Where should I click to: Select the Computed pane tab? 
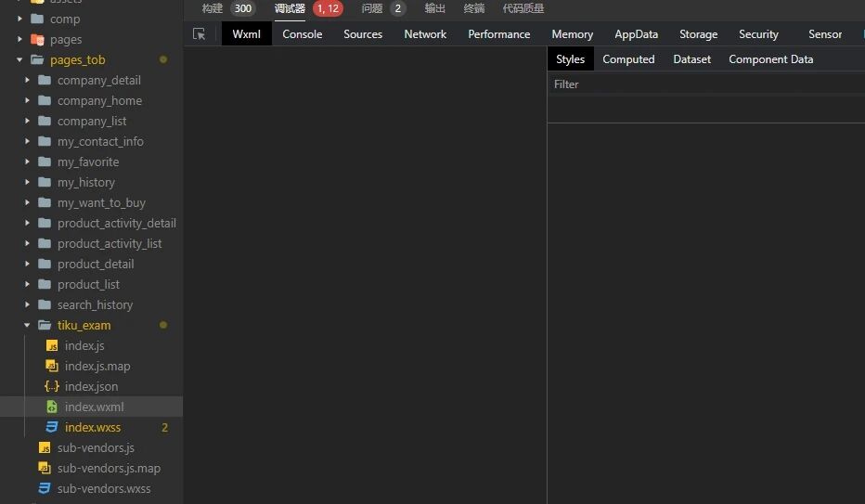(x=628, y=59)
